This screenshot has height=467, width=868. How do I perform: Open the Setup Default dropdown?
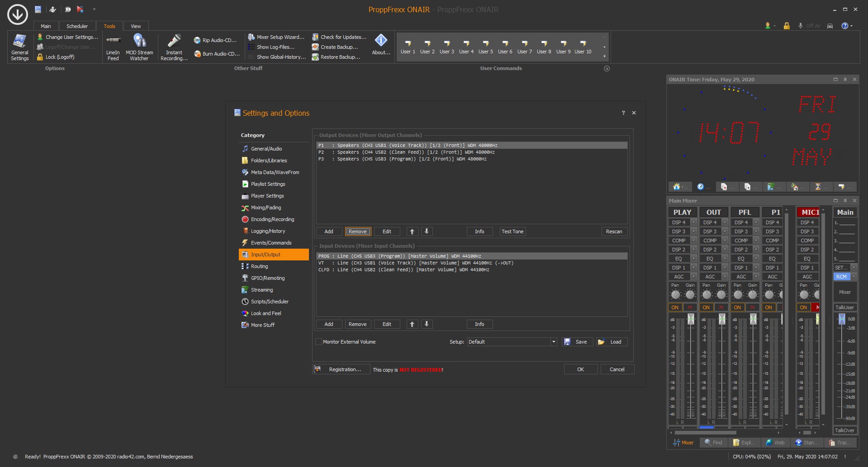(553, 342)
